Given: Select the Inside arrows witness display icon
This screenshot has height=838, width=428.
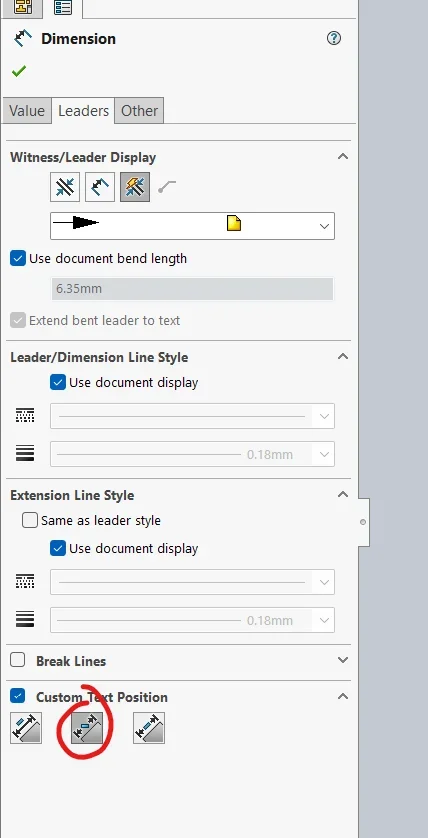Looking at the screenshot, I should [100, 187].
